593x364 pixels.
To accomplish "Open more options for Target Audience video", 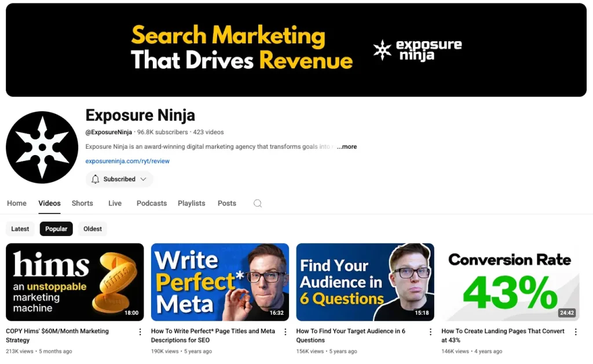I will pos(430,332).
